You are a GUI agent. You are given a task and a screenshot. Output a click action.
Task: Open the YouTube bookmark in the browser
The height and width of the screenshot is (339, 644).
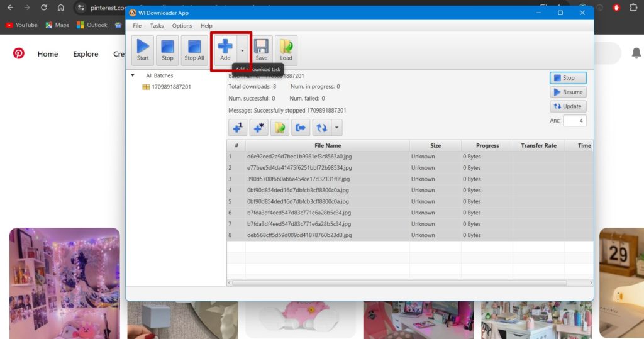click(x=22, y=25)
